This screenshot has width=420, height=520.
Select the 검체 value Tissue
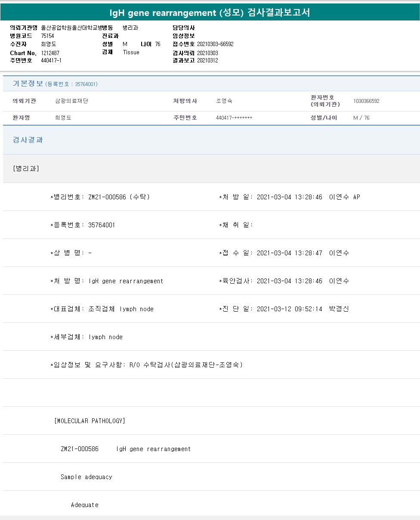click(x=131, y=53)
